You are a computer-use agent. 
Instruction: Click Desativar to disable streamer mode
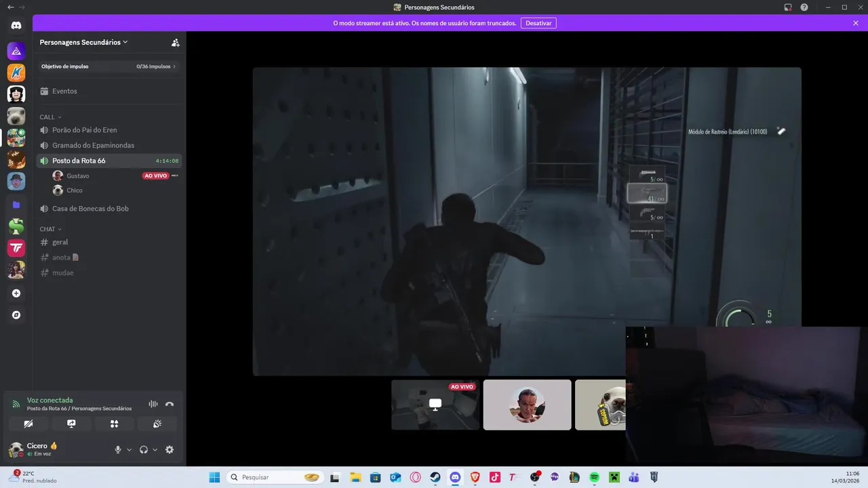(538, 23)
